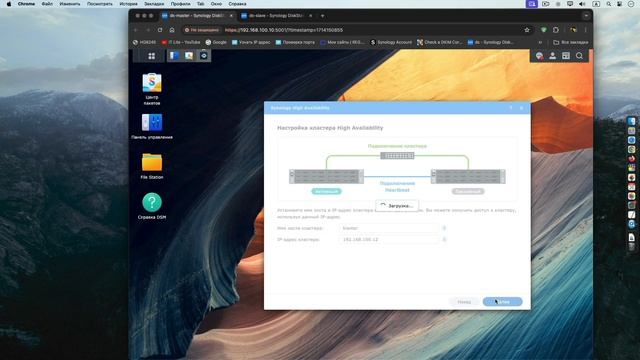
Task: Reload the page in Chrome
Action: tap(160, 30)
